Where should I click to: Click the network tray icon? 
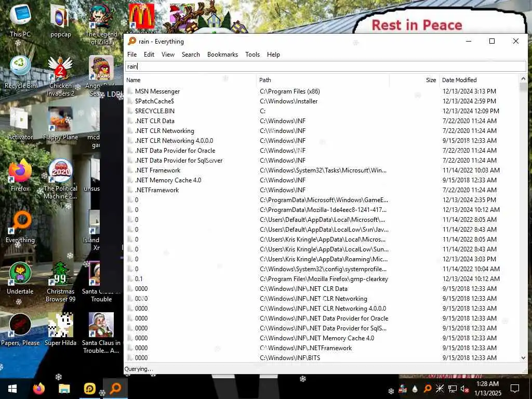coord(452,389)
